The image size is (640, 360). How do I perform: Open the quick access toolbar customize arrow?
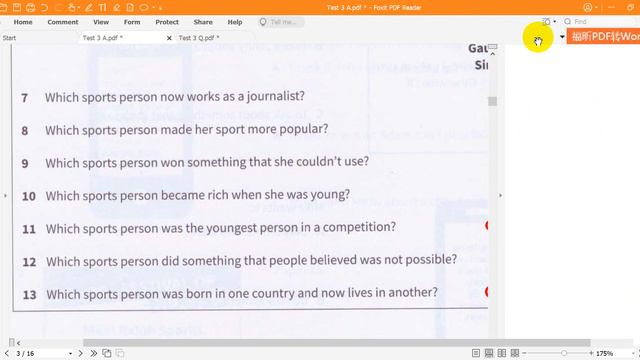160,8
